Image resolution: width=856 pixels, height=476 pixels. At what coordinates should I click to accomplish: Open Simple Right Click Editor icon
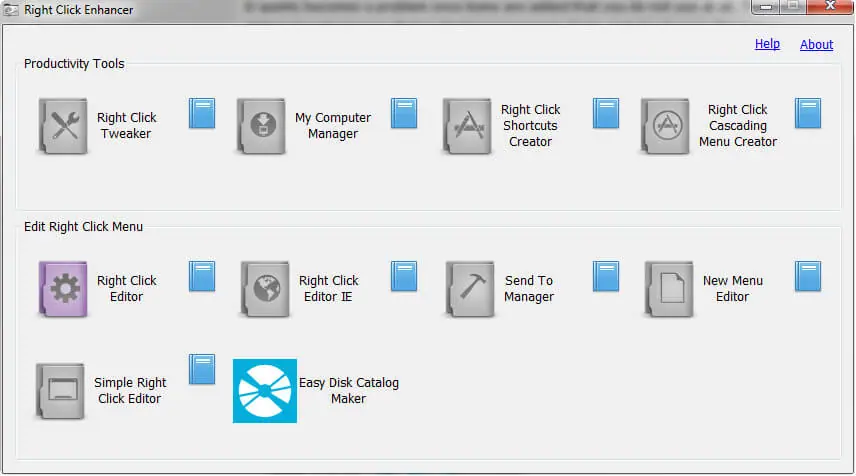[60, 391]
